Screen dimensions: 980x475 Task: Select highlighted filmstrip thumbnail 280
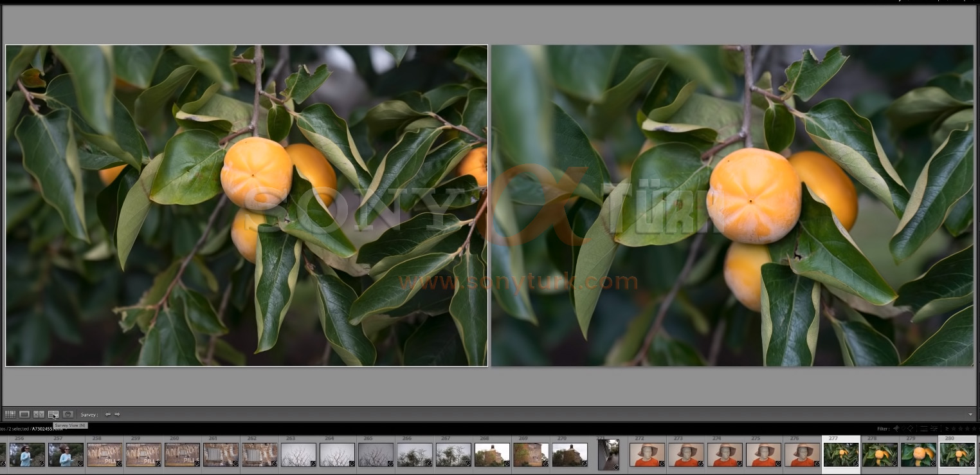pos(957,455)
